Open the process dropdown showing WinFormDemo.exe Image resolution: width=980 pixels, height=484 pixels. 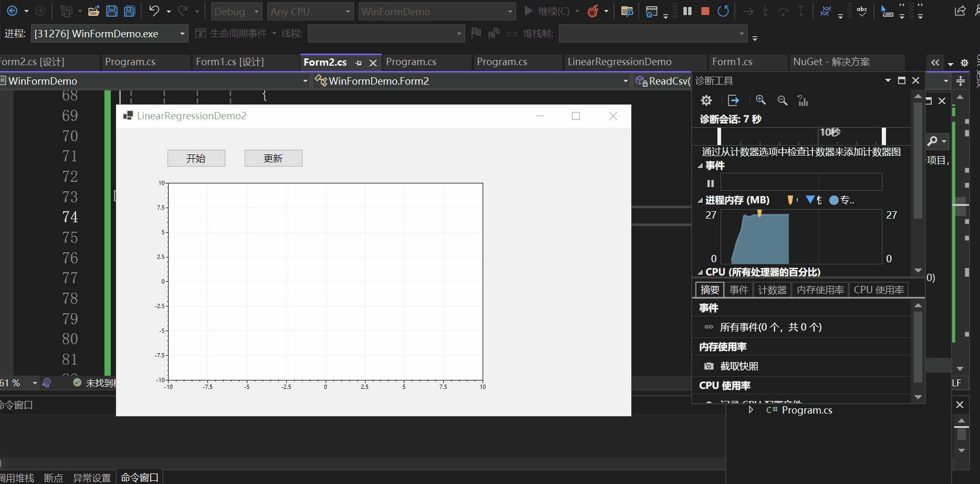[x=182, y=34]
